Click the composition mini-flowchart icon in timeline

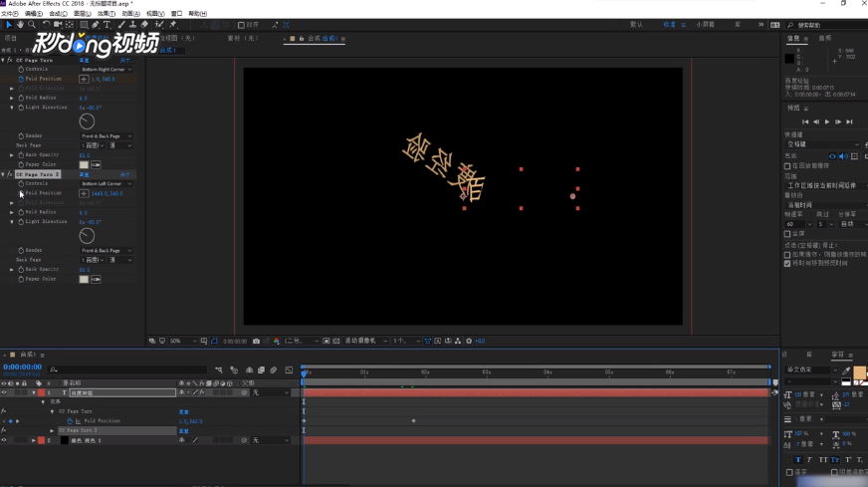219,370
